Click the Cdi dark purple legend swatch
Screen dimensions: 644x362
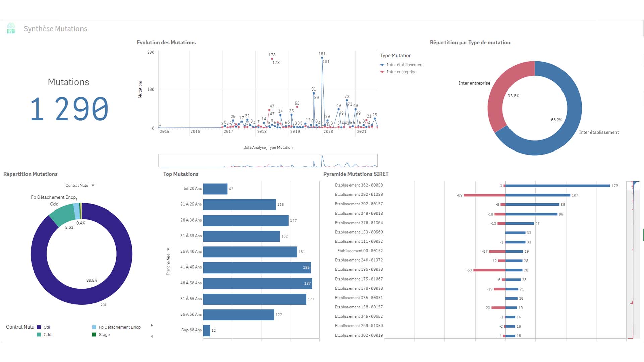39,327
